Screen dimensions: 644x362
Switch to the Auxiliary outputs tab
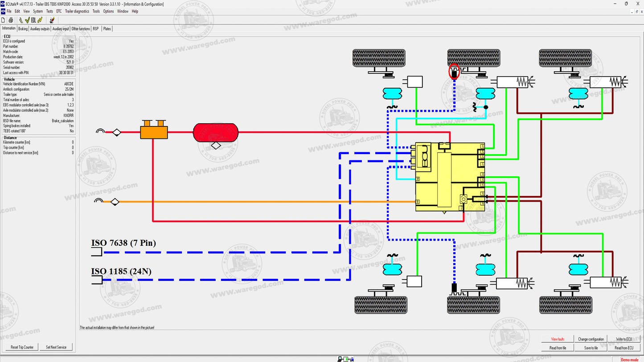pos(40,29)
